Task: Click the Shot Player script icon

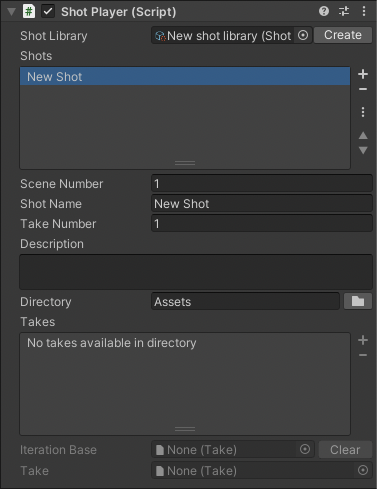Action: click(29, 12)
